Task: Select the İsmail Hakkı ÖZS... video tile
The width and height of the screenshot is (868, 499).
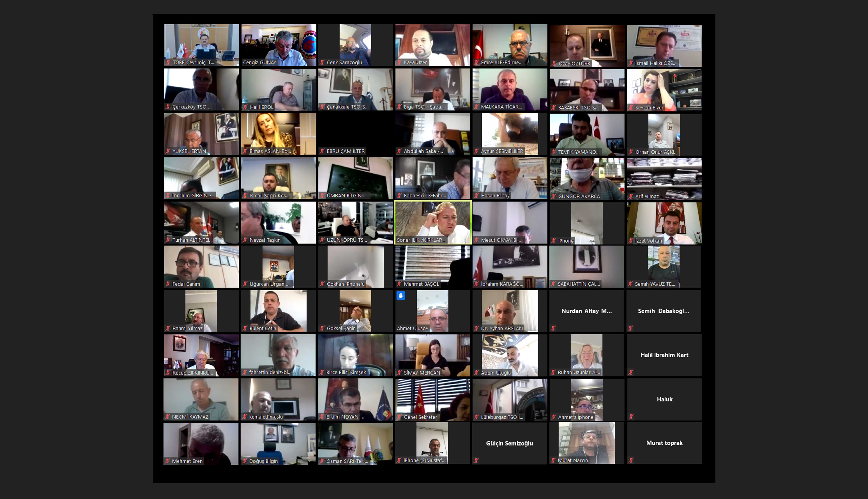Action: tap(664, 46)
